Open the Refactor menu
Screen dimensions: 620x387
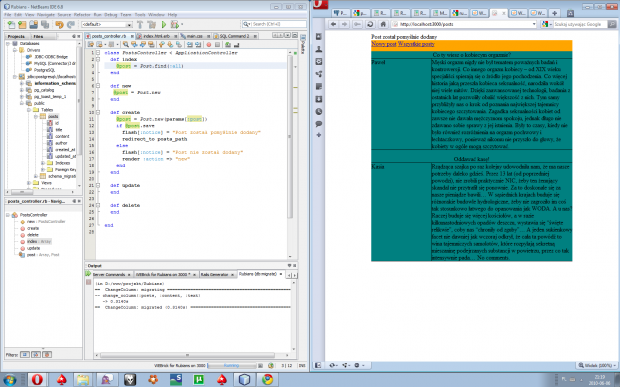click(x=82, y=15)
